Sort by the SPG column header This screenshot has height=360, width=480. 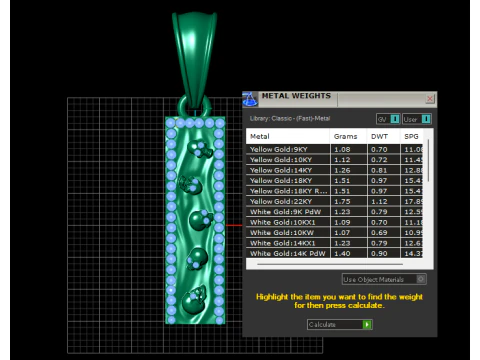(412, 136)
